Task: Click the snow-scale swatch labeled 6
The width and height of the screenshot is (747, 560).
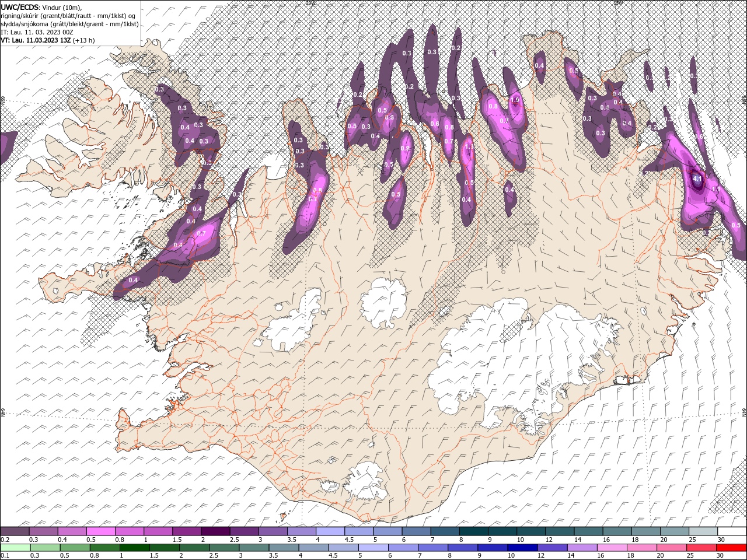Action: coord(416,531)
